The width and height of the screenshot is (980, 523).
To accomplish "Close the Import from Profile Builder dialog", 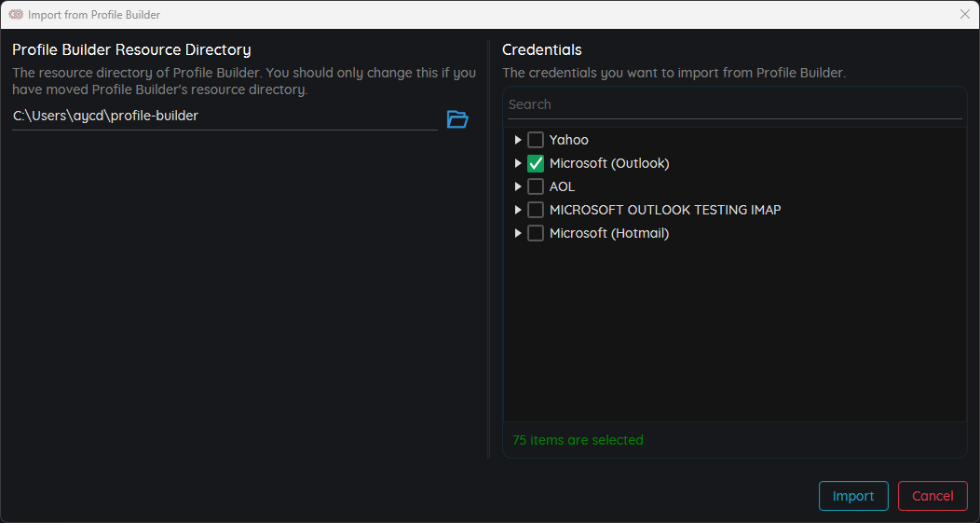I will click(964, 14).
